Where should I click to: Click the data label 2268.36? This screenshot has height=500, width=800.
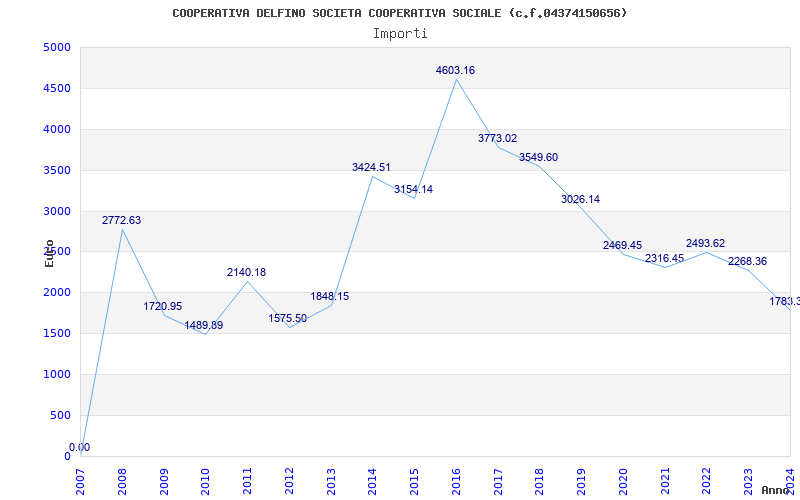(747, 261)
